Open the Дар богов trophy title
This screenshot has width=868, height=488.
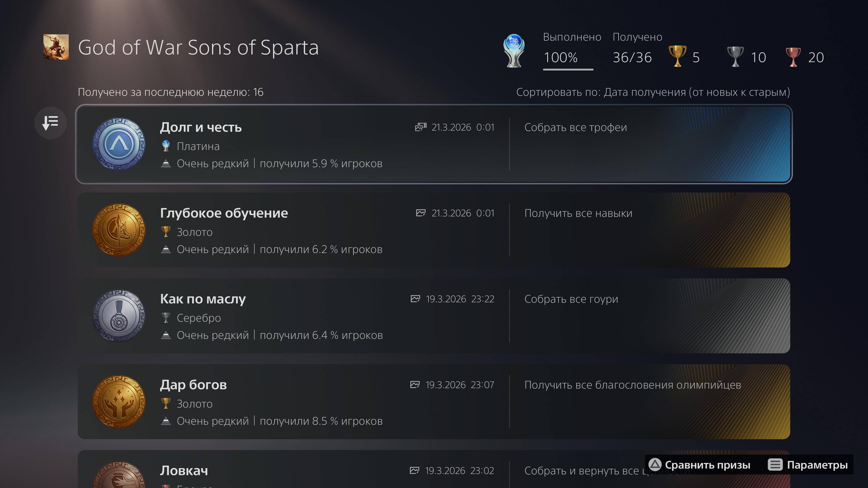pos(193,385)
